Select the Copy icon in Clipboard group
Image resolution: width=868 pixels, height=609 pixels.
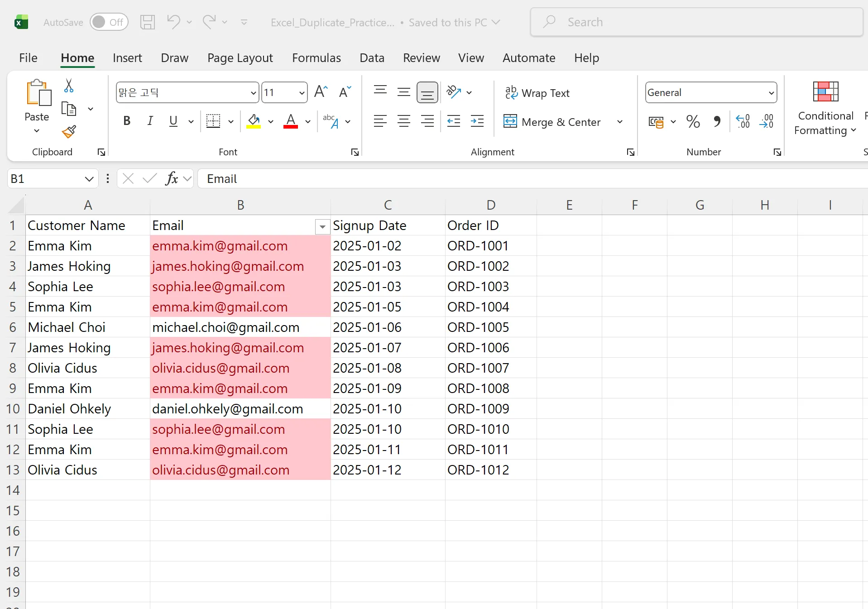pos(69,109)
